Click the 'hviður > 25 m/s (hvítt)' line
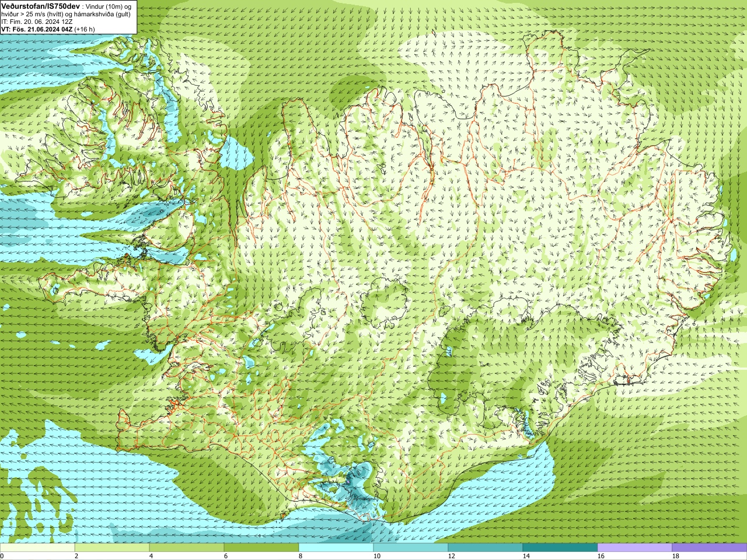Image resolution: width=747 pixels, height=560 pixels. 33,13
